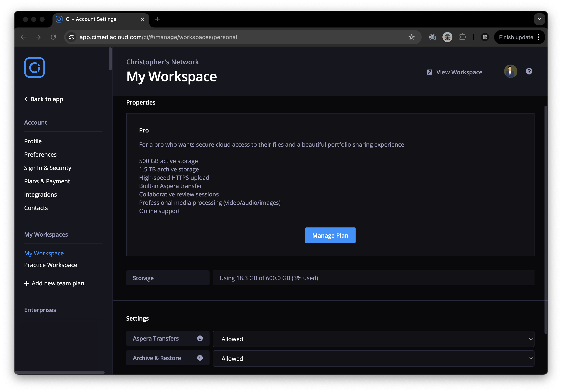Click the sidebar vertical scrollbar
The width and height of the screenshot is (562, 392).
(x=110, y=59)
